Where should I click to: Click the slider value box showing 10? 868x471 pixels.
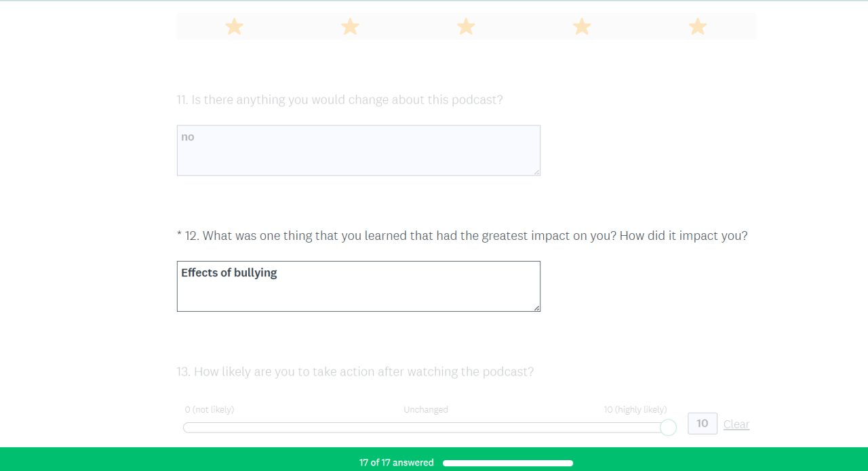[703, 424]
